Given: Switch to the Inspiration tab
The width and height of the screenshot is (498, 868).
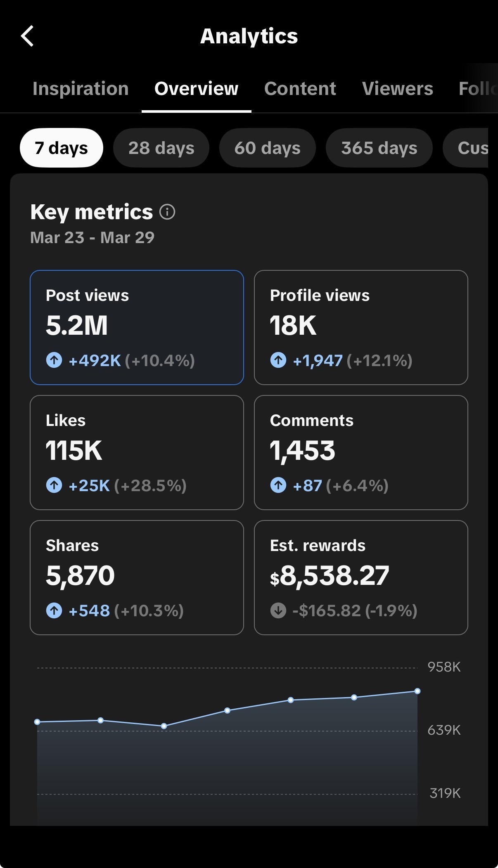Looking at the screenshot, I should (81, 89).
